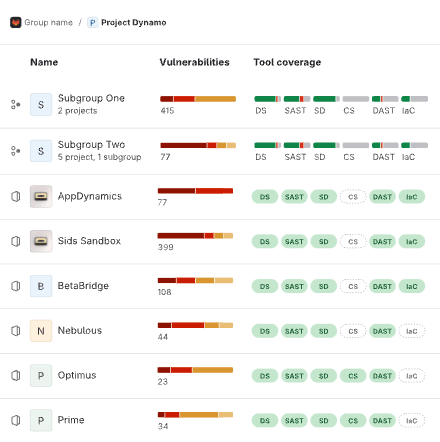Click the DAST badge for BetaBridge

382,286
